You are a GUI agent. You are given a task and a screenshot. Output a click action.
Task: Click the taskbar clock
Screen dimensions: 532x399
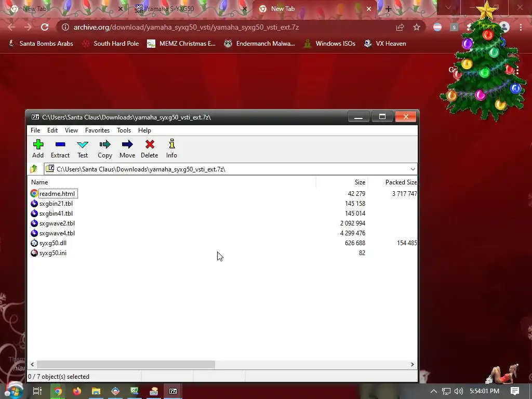[484, 391]
